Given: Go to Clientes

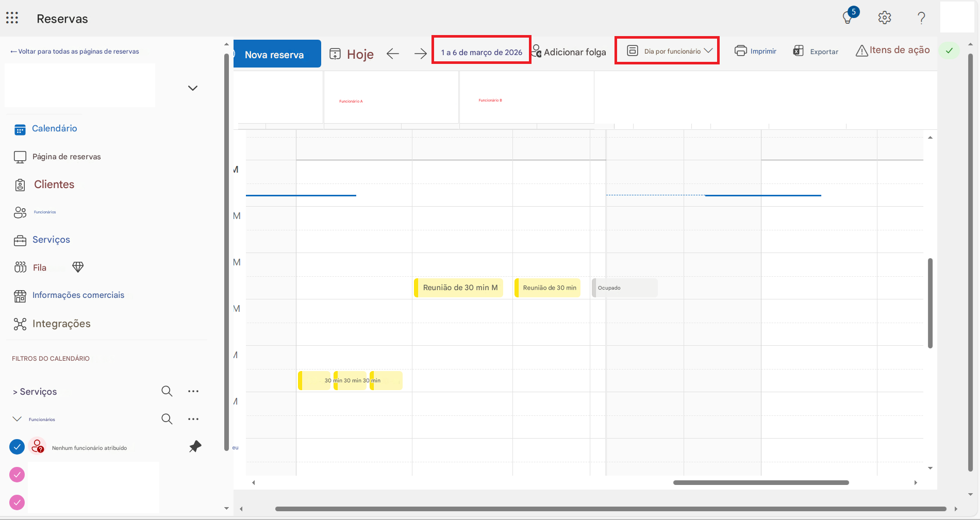Looking at the screenshot, I should pos(54,184).
